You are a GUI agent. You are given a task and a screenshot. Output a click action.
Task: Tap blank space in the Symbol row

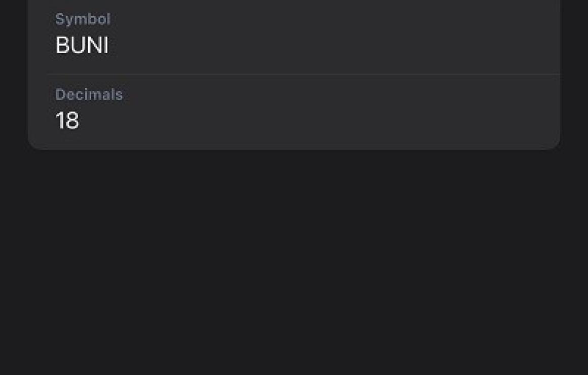[x=338, y=37]
